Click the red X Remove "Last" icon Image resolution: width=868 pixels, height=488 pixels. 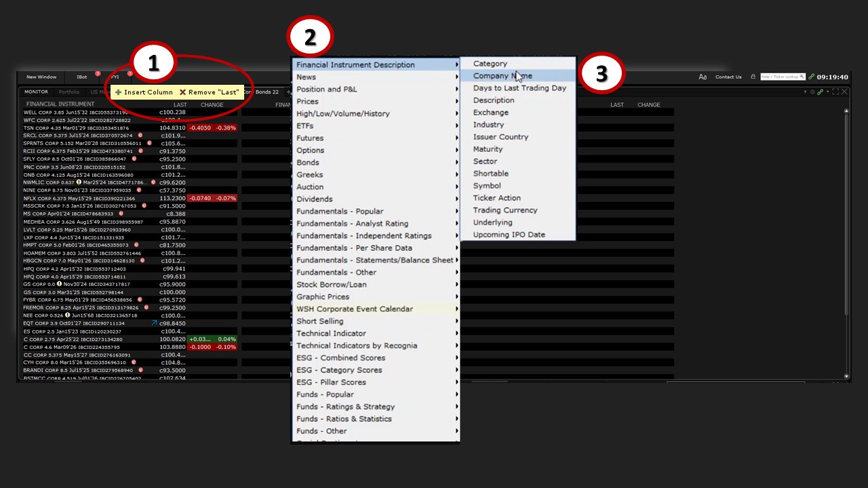click(182, 92)
